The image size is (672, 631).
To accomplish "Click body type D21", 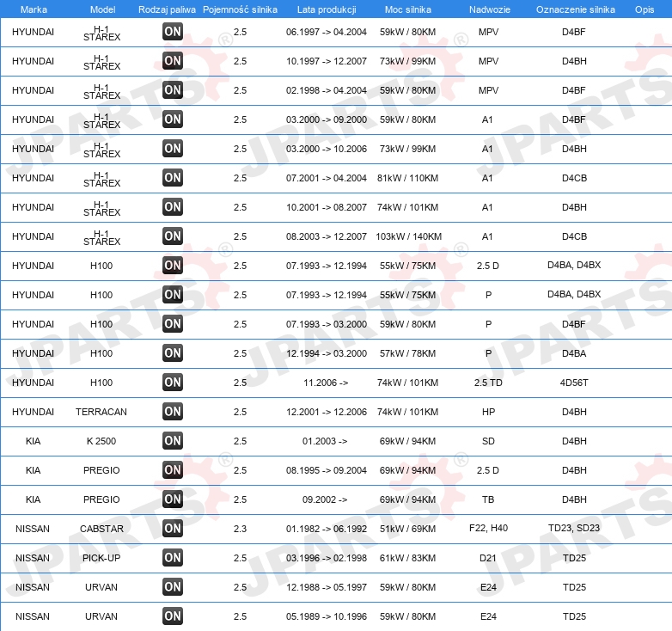I will [x=488, y=558].
